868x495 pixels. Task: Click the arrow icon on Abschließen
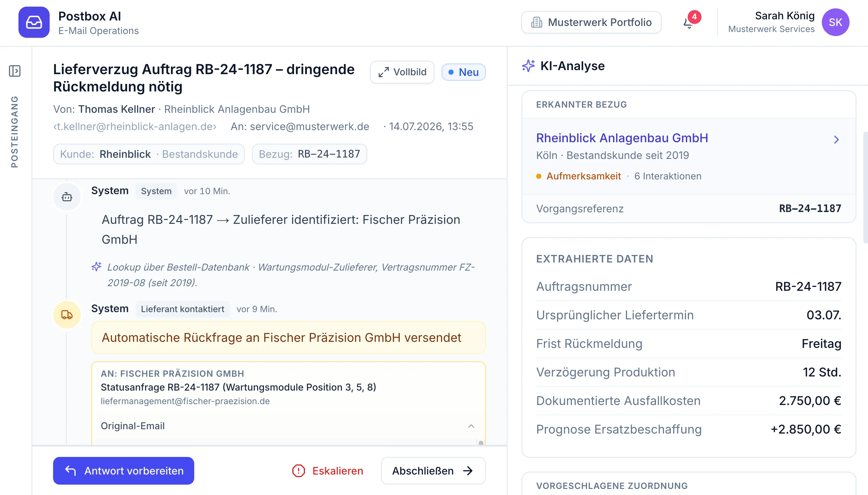pyautogui.click(x=468, y=471)
